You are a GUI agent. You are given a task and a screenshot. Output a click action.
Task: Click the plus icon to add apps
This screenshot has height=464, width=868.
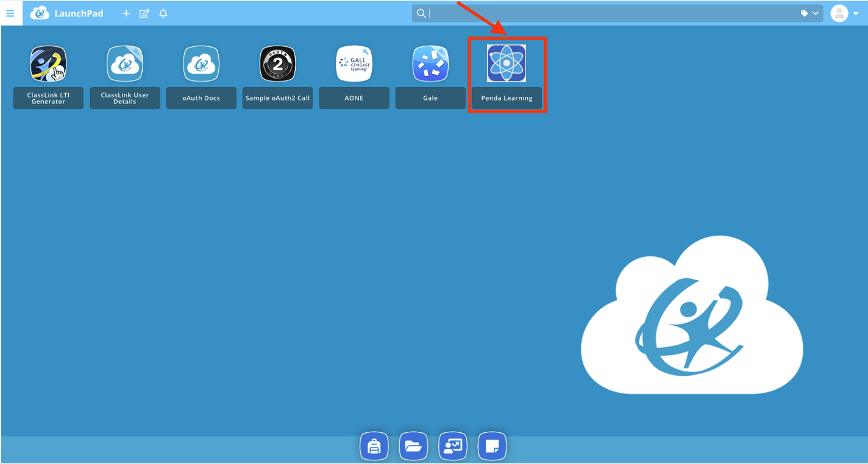click(126, 13)
